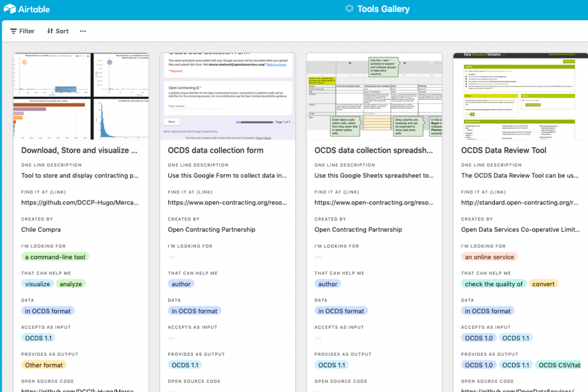Open the github.com/DCCP-Hugo link under Find it at
The width and height of the screenshot is (588, 392).
click(80, 202)
